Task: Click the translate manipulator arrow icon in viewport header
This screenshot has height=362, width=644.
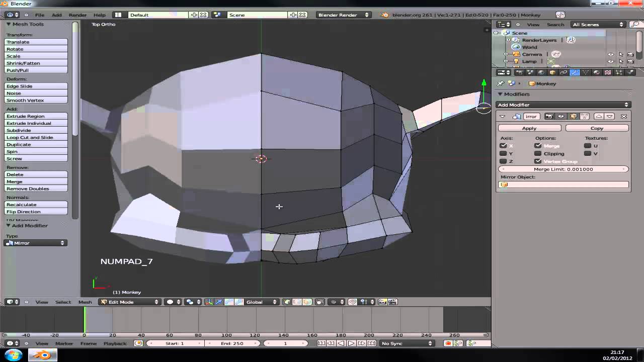Action: coord(218,302)
